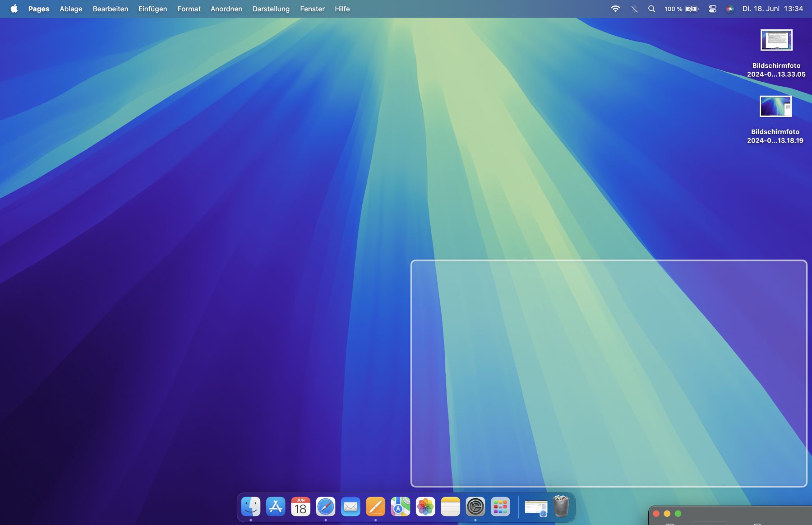Open the Spotlight search icon
The height and width of the screenshot is (525, 812).
tap(651, 9)
